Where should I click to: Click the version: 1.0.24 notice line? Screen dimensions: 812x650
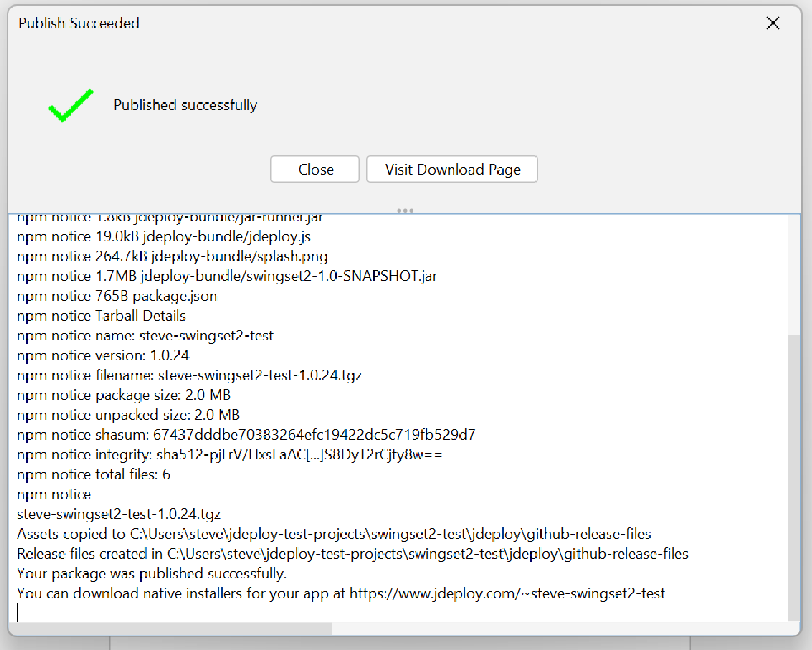pyautogui.click(x=102, y=355)
